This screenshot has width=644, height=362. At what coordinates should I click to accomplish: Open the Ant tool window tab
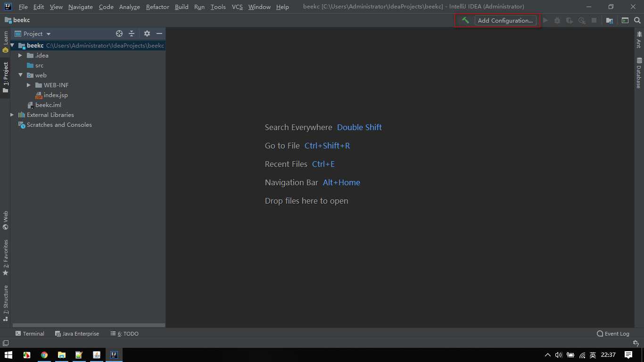[x=639, y=40]
